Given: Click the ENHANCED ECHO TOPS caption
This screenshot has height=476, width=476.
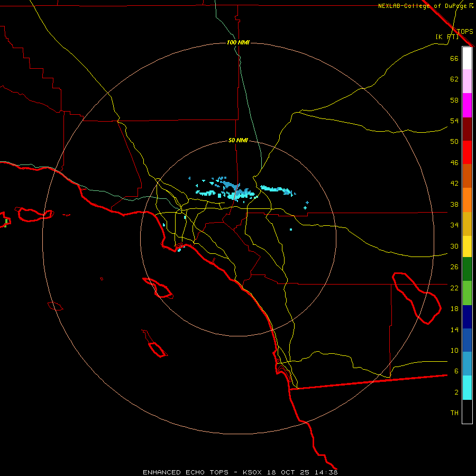Looking at the screenshot, I should point(186,472).
